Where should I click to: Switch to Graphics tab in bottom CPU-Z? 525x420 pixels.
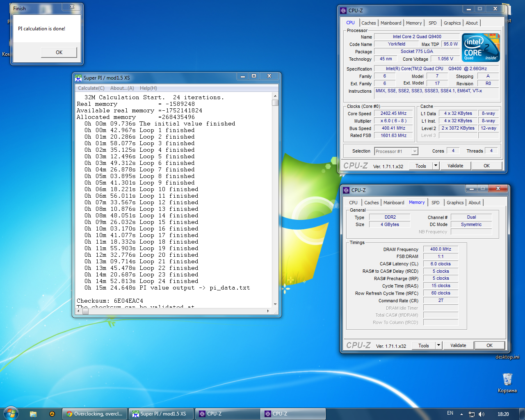(x=455, y=203)
